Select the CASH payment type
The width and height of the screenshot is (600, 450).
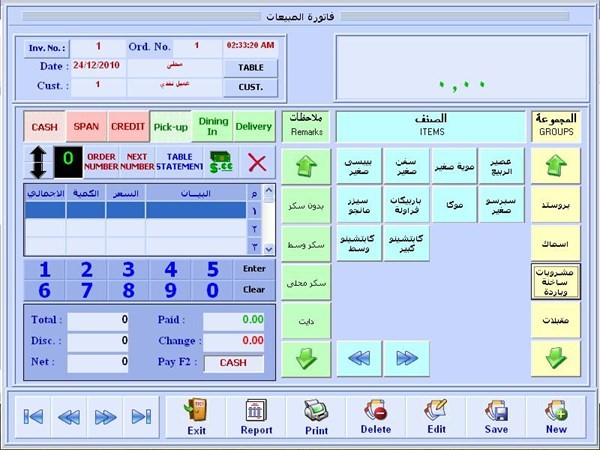[x=45, y=127]
